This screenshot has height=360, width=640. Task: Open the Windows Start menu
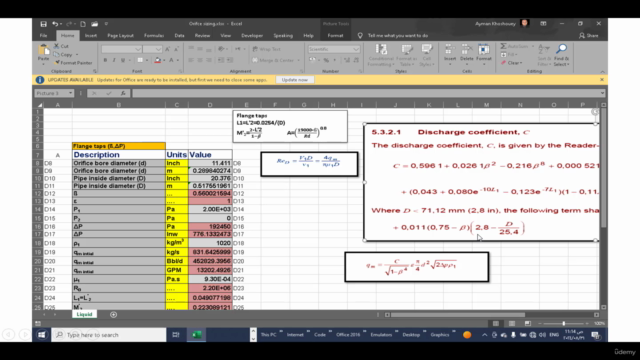click(x=41, y=335)
